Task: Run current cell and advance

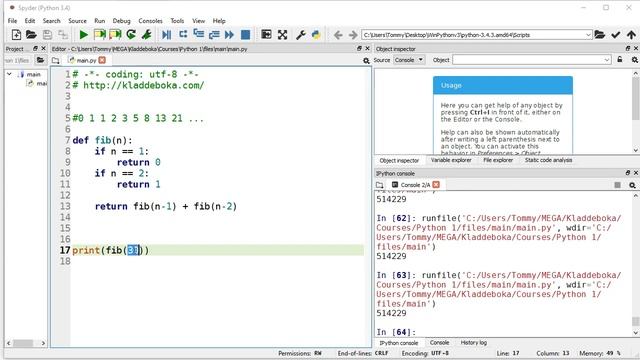Action: [115, 35]
